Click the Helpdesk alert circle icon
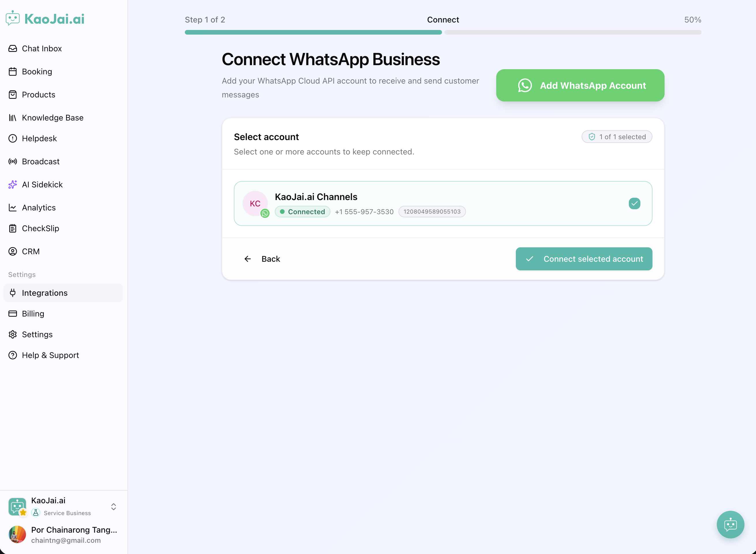The height and width of the screenshot is (554, 756). click(13, 138)
